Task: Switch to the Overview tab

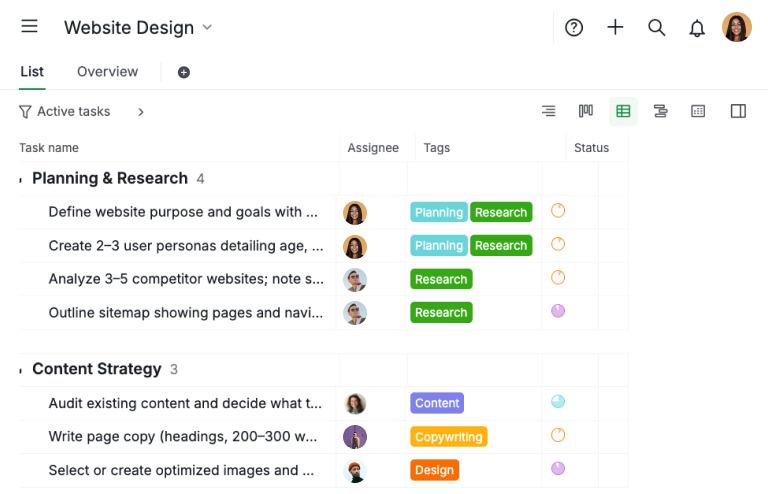Action: click(107, 72)
